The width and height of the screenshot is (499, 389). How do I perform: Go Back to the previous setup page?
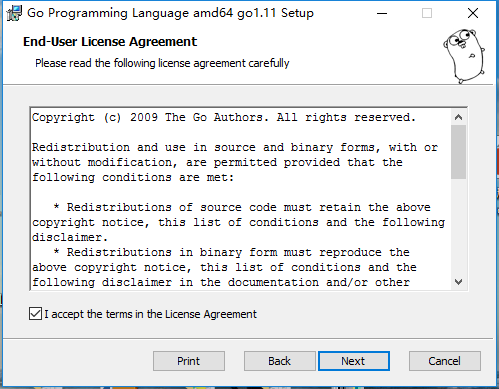[x=280, y=361]
